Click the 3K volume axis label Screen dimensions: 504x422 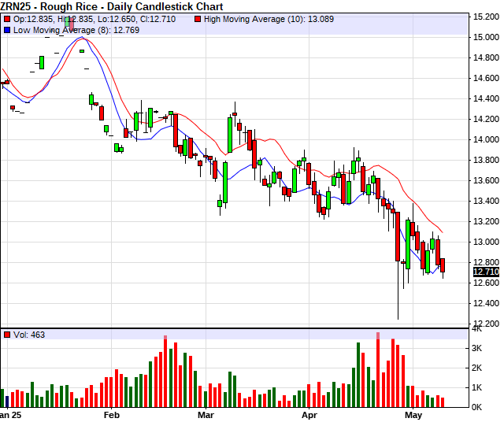click(476, 349)
